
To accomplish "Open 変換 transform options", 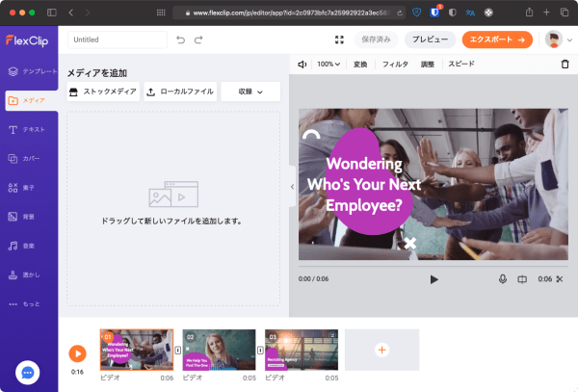I will [x=360, y=65].
